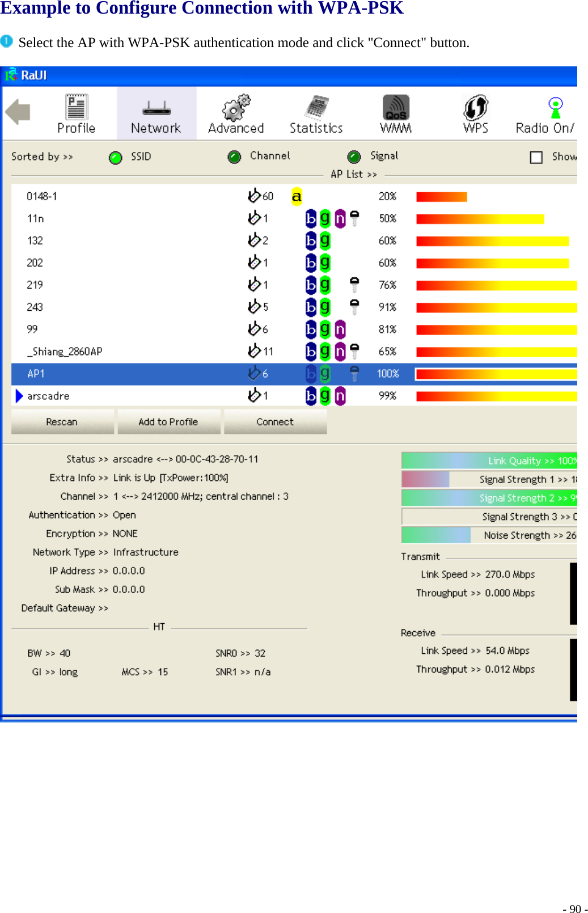Image resolution: width=588 pixels, height=913 pixels.
Task: Click the Signal Strength 1 bar
Action: (489, 479)
